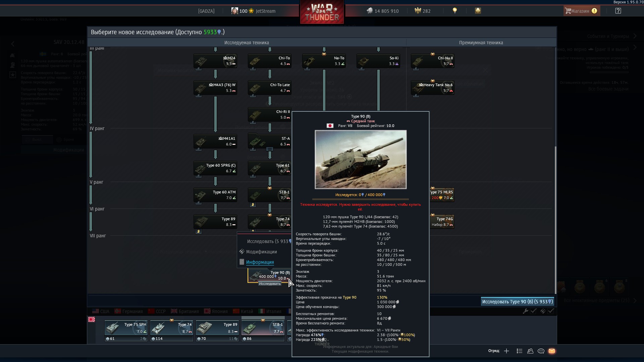Select the Type 74 card in research tree
Screen dimensions: 644x362
point(270,222)
